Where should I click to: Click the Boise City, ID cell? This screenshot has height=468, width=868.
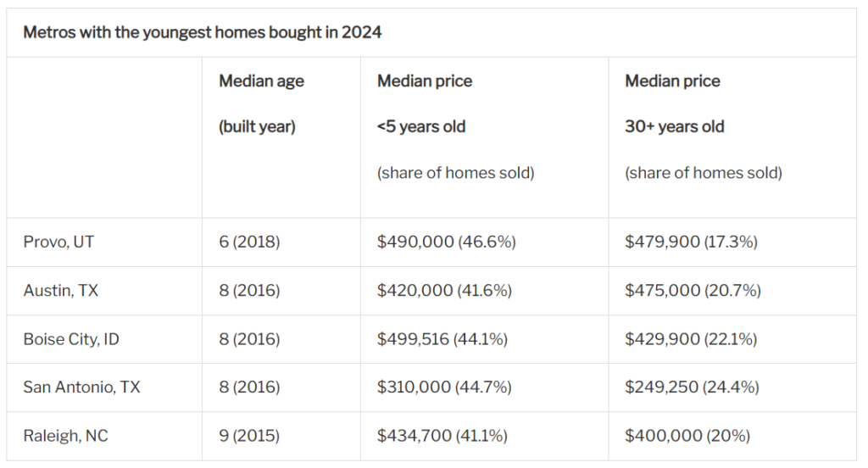pyautogui.click(x=71, y=339)
